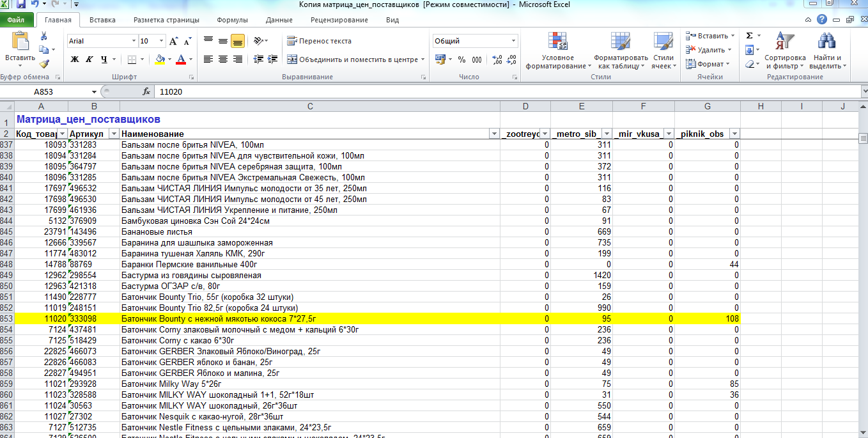Open the Формат cells menu
The width and height of the screenshot is (868, 438).
(708, 64)
